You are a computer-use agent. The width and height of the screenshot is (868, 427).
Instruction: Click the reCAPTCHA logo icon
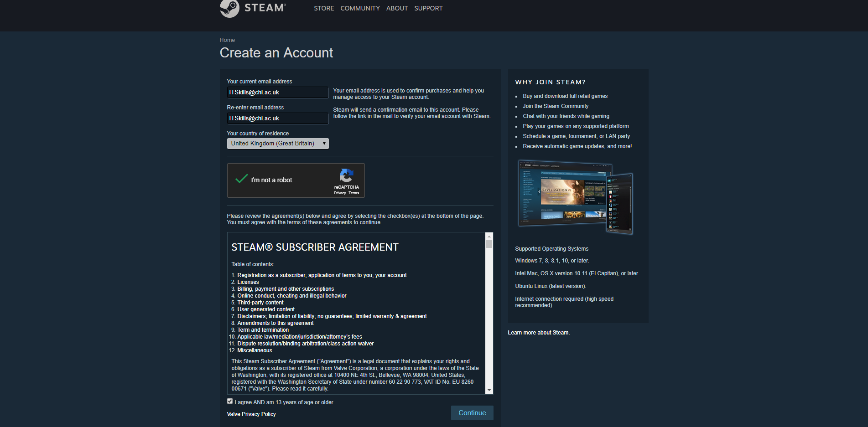tap(346, 175)
